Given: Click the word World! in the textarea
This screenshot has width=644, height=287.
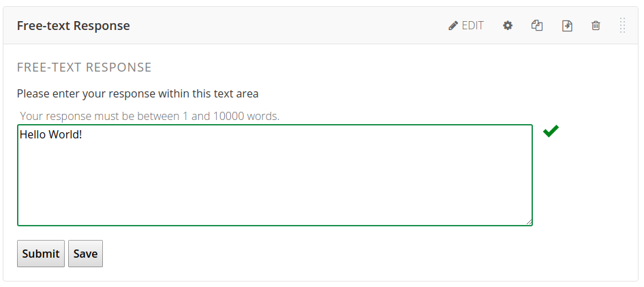Looking at the screenshot, I should point(65,135).
